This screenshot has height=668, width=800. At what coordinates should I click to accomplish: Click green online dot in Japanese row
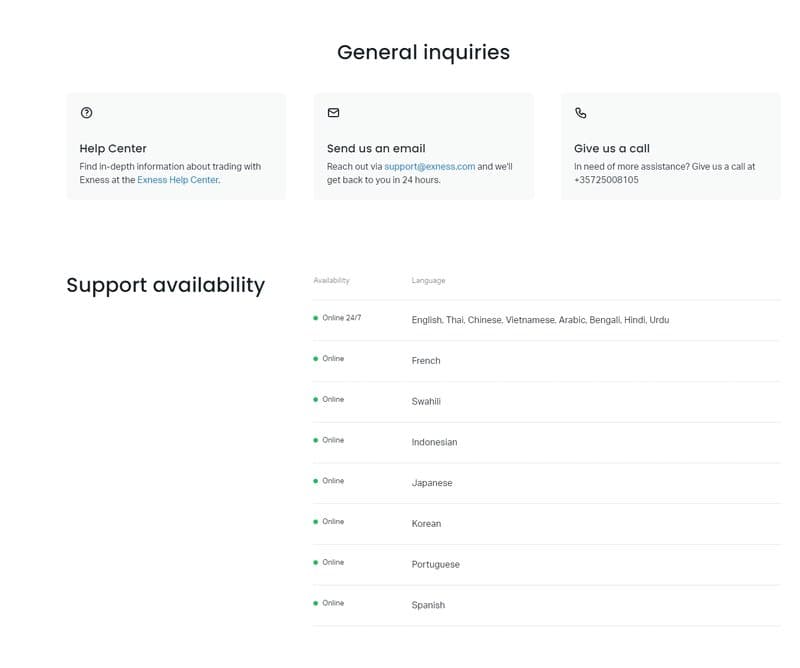pos(316,481)
